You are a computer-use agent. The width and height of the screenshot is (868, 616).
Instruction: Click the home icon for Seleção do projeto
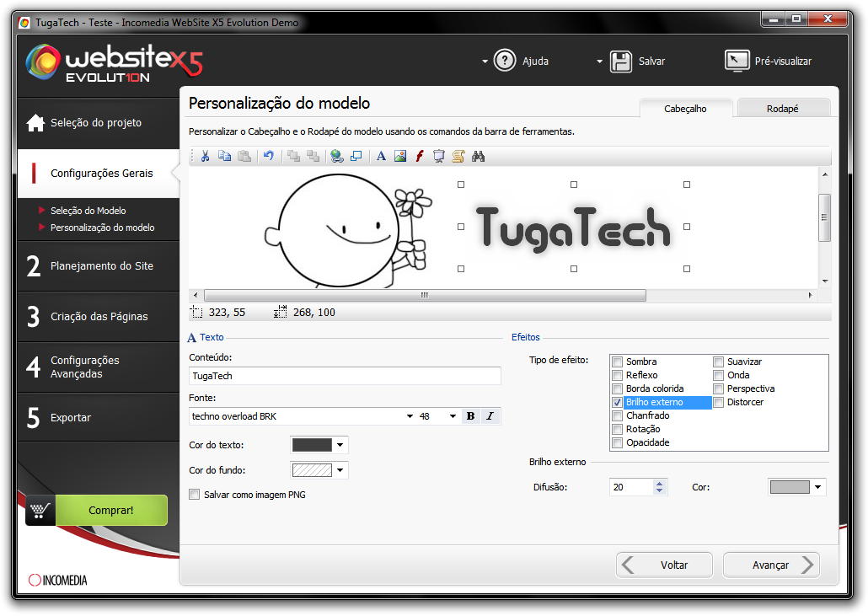tap(35, 123)
